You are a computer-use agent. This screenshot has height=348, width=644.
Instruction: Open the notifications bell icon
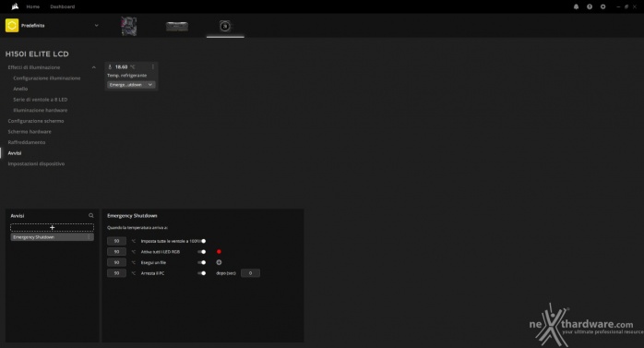click(x=576, y=6)
